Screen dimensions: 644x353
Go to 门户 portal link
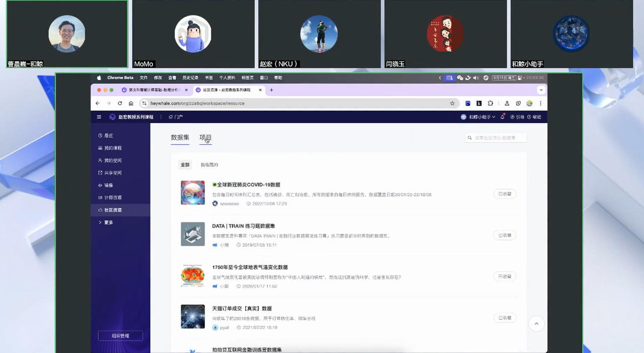[x=176, y=117]
